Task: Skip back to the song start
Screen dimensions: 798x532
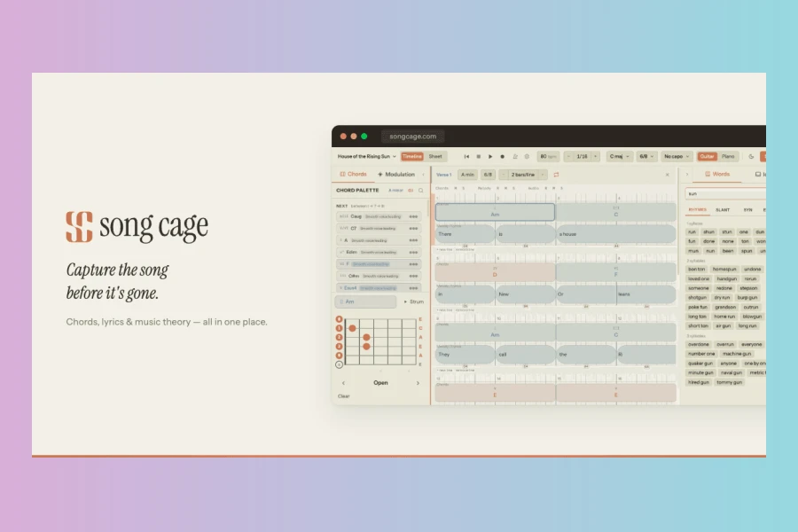Action: coord(466,156)
